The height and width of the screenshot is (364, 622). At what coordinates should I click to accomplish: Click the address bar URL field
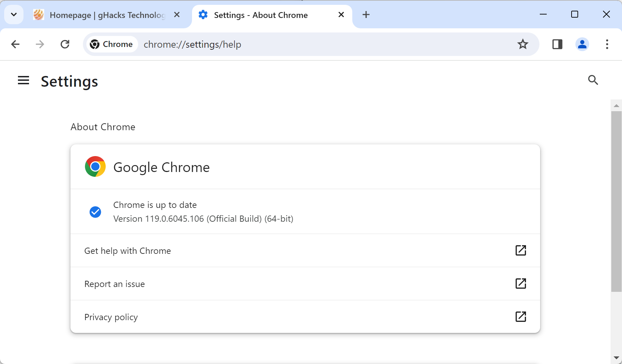pyautogui.click(x=311, y=45)
